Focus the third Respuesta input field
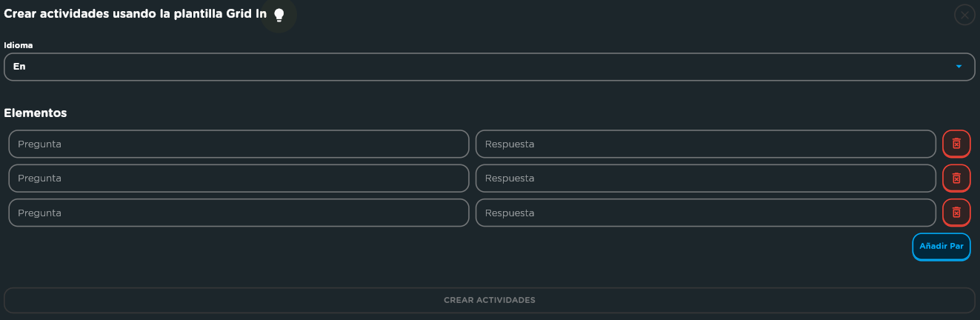The width and height of the screenshot is (980, 320). click(x=706, y=213)
